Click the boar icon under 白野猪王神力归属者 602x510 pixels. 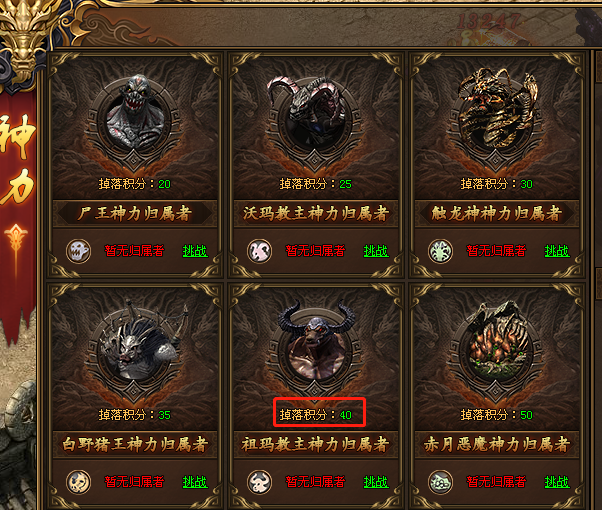pos(79,482)
